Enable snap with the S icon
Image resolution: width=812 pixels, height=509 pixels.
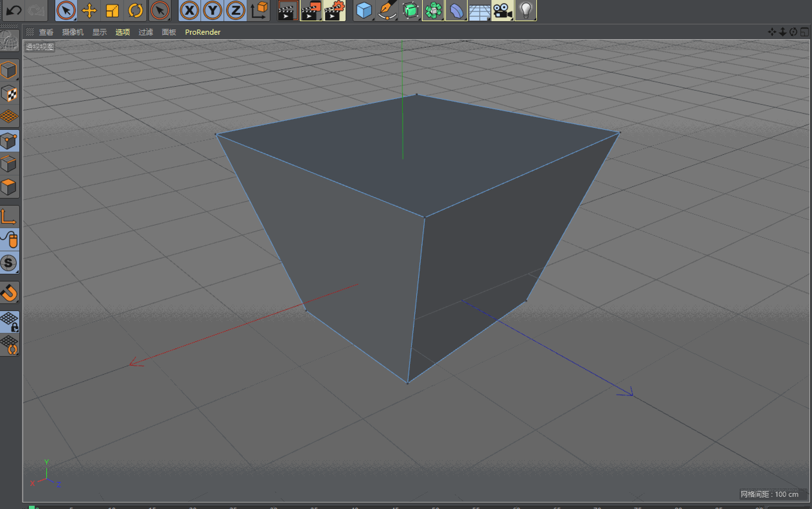click(x=9, y=263)
